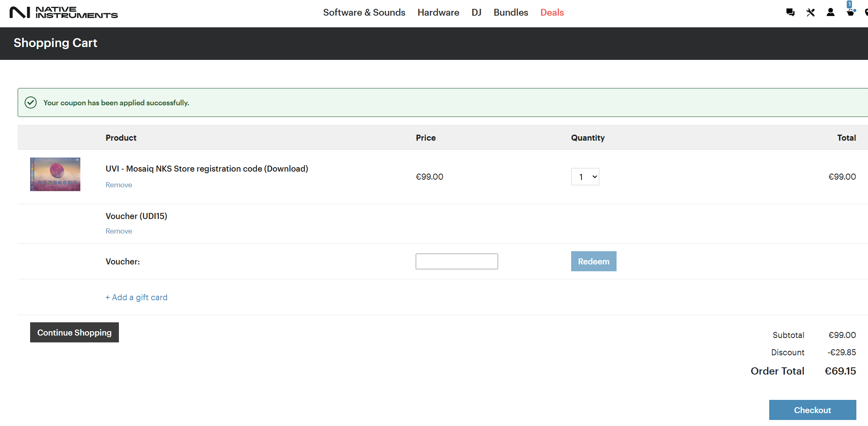
Task: Click the Product column header
Action: click(x=121, y=138)
